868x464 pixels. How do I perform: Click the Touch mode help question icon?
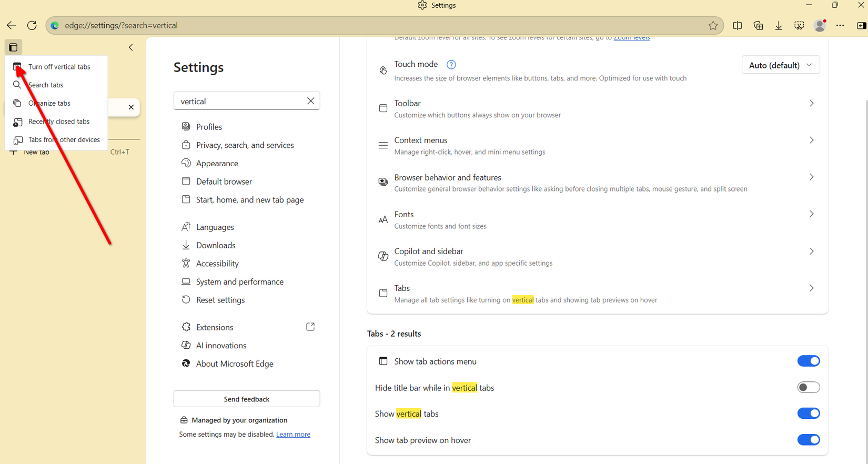pos(451,65)
